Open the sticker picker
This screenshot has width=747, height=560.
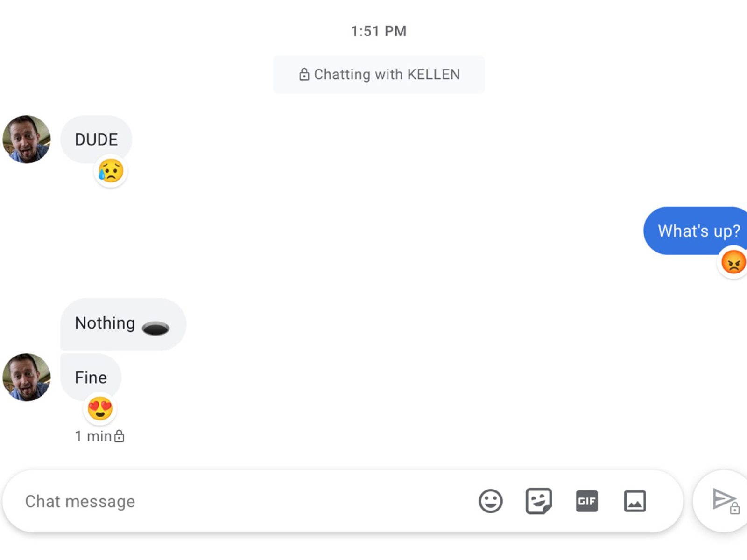(538, 501)
